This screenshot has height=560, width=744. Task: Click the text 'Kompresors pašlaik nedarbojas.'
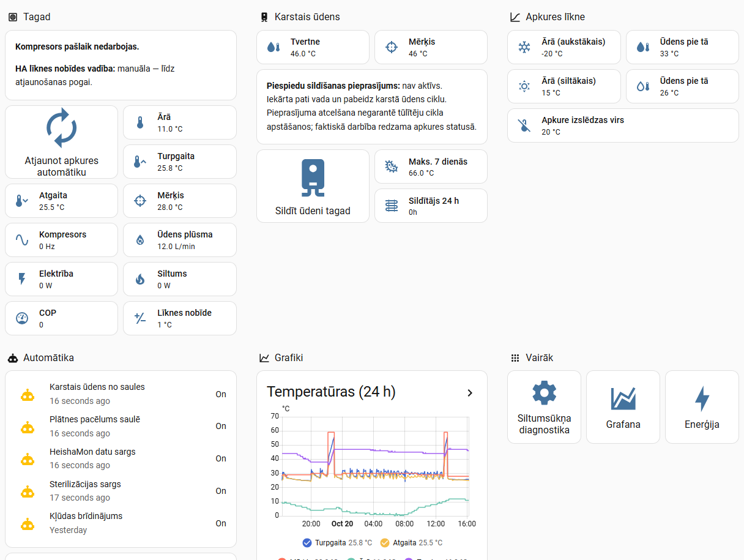[77, 47]
